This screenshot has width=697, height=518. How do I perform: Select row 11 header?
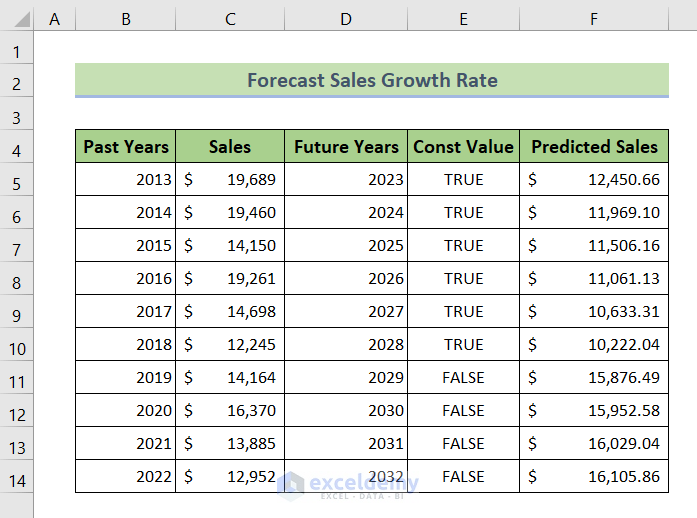16,378
